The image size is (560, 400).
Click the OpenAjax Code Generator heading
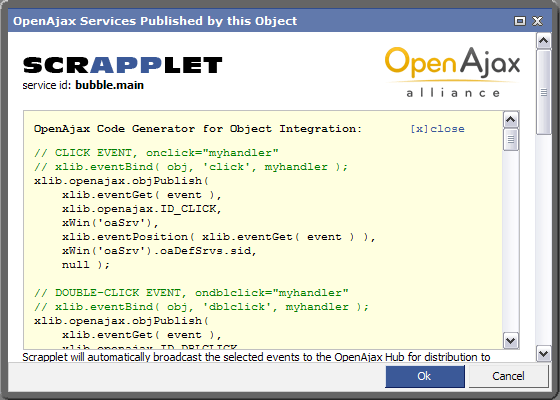click(198, 129)
